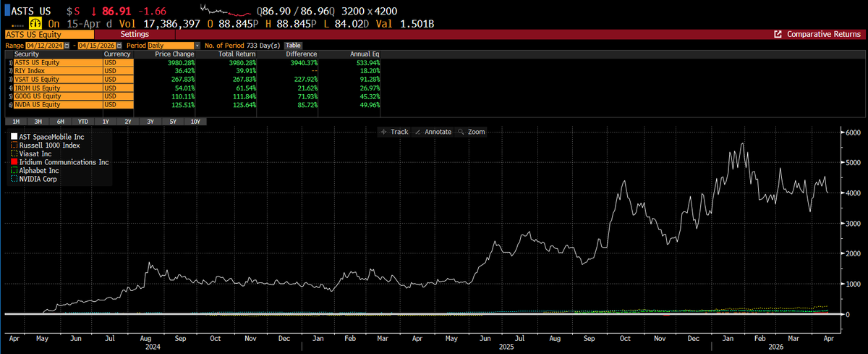Viewport: 868px width, 354px height.
Task: Select the 3M range button
Action: (x=38, y=121)
